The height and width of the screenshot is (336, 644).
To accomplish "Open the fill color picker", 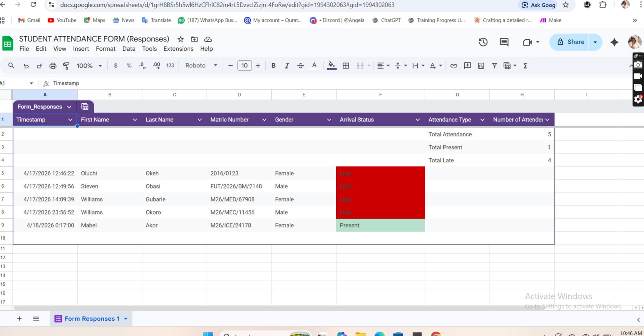I will pyautogui.click(x=331, y=66).
